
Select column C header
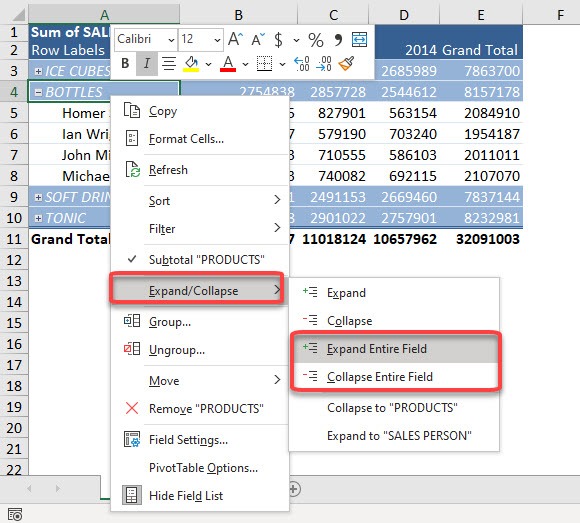(333, 15)
